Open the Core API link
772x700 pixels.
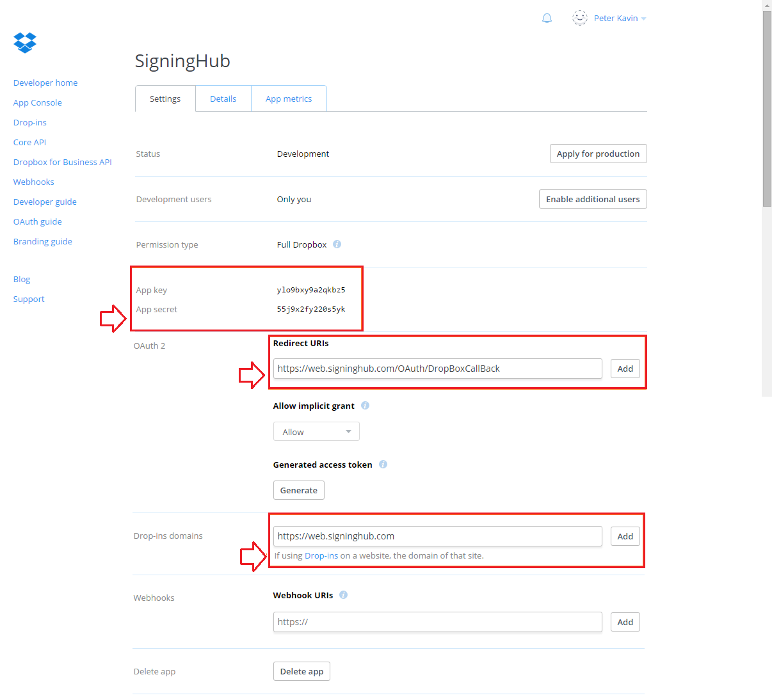tap(30, 142)
